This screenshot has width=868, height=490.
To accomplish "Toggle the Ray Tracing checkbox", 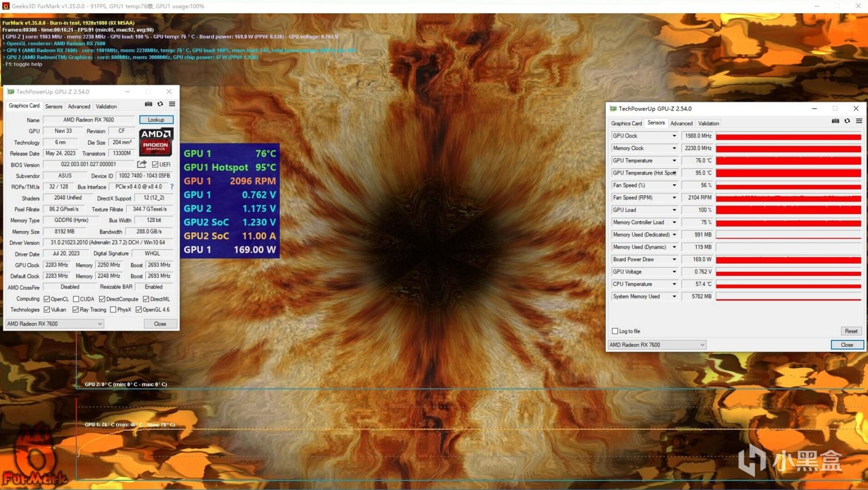I will point(75,310).
